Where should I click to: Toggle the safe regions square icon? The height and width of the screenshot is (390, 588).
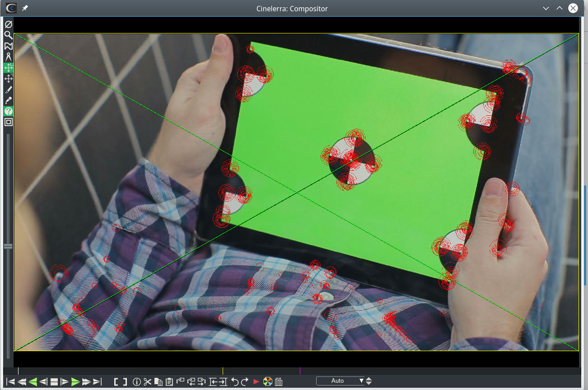click(x=8, y=122)
